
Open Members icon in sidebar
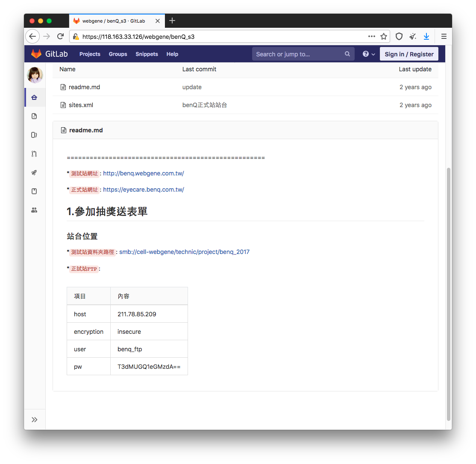(34, 210)
